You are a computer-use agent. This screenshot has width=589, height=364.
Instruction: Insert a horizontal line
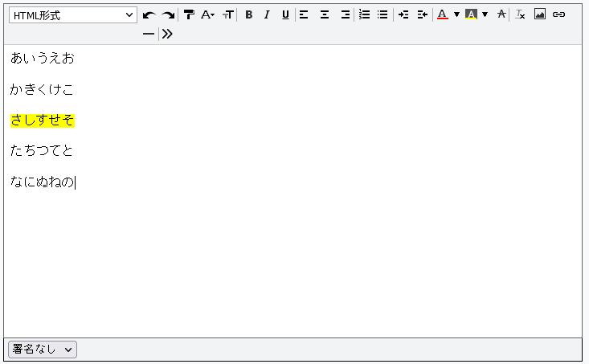pyautogui.click(x=149, y=35)
